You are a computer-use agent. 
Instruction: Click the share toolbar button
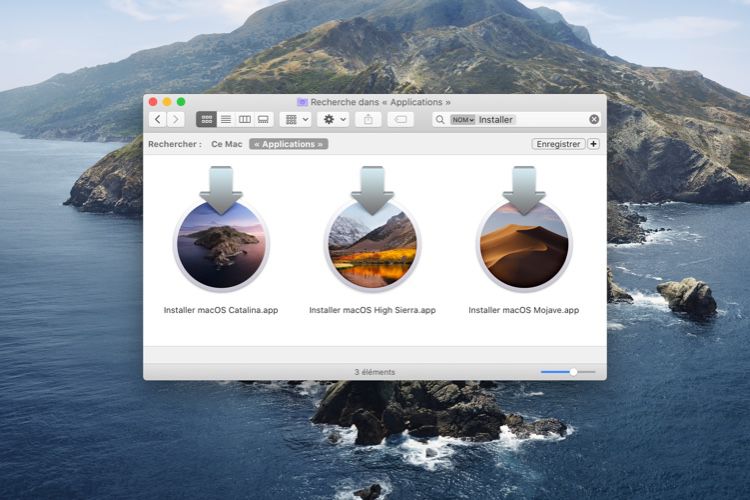pos(368,119)
